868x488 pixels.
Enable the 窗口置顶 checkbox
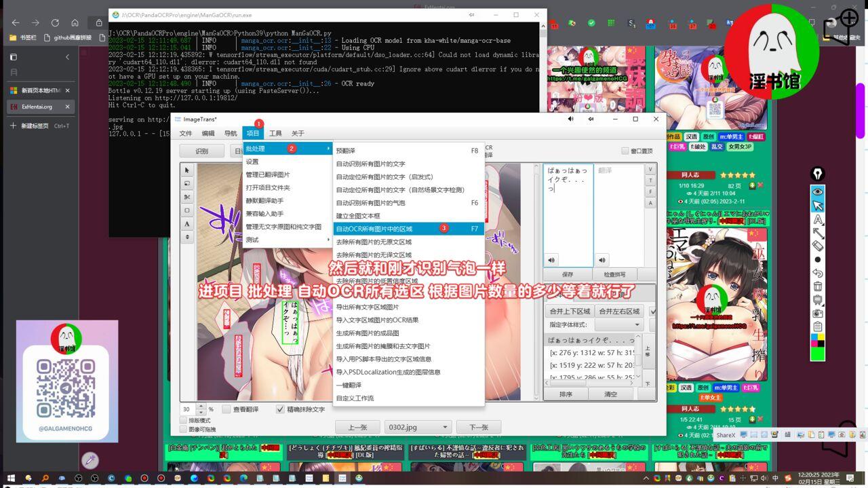point(625,151)
